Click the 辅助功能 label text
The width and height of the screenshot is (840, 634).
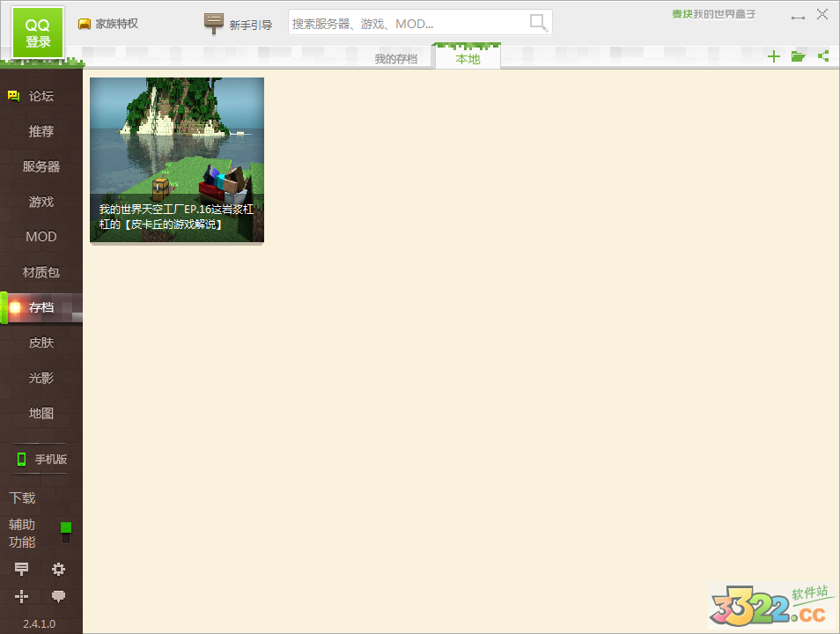(x=22, y=534)
